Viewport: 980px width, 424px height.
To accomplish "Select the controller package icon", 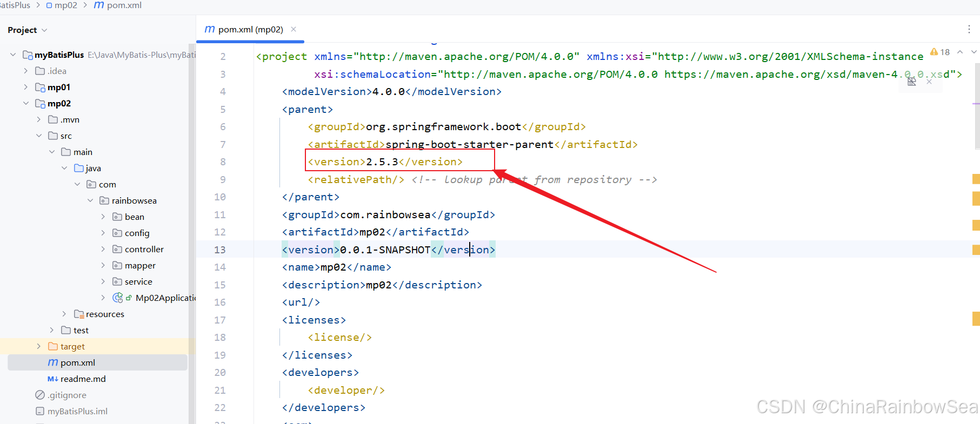I will point(117,249).
